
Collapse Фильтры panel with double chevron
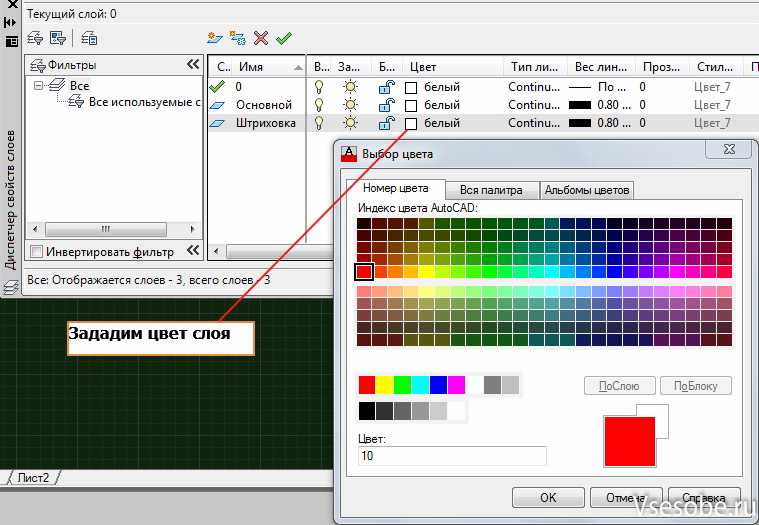pos(193,64)
